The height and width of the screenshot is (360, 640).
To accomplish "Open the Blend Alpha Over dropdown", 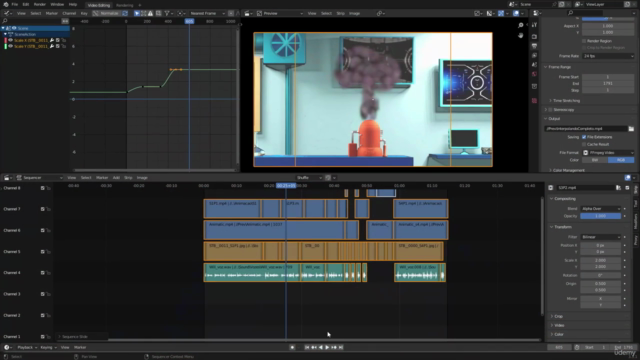I will point(600,209).
